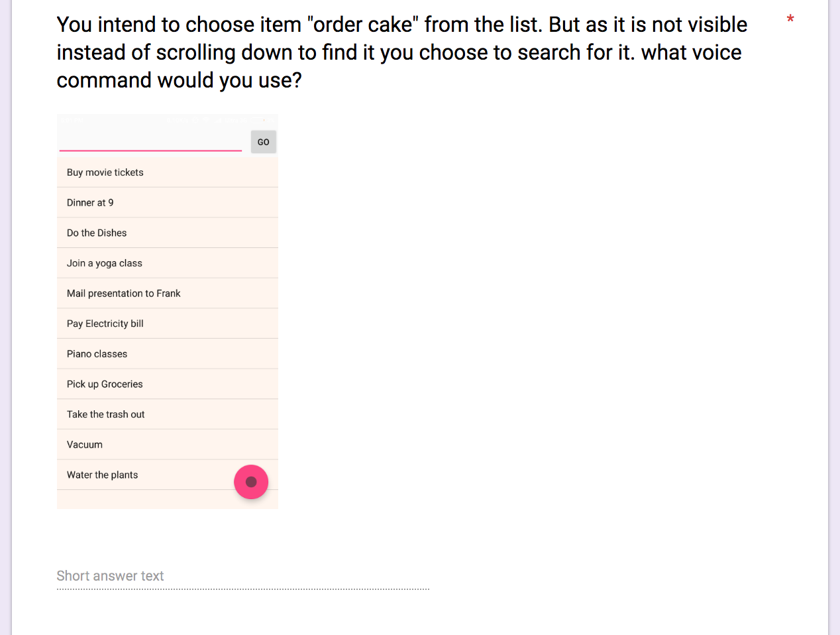Select the Dinner at 9 item

(168, 203)
